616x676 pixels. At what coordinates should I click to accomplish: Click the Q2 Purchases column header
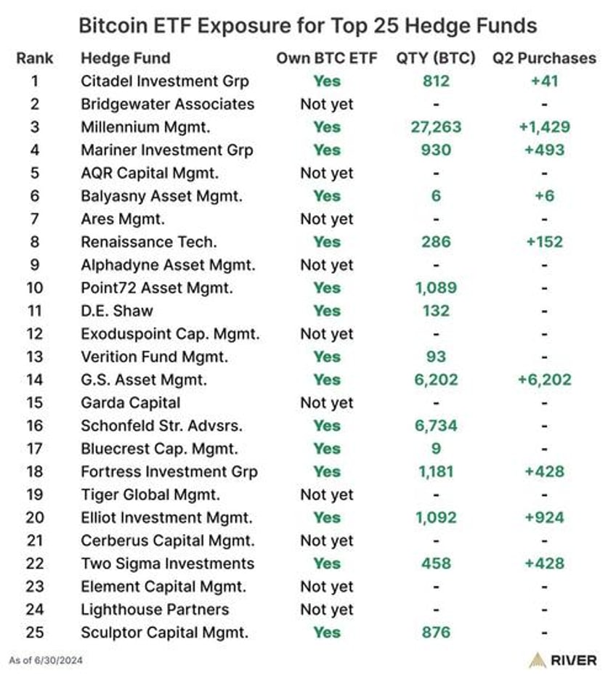coord(544,58)
